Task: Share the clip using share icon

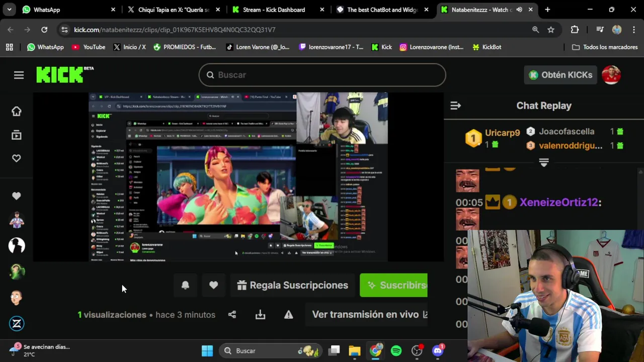Action: pyautogui.click(x=232, y=315)
